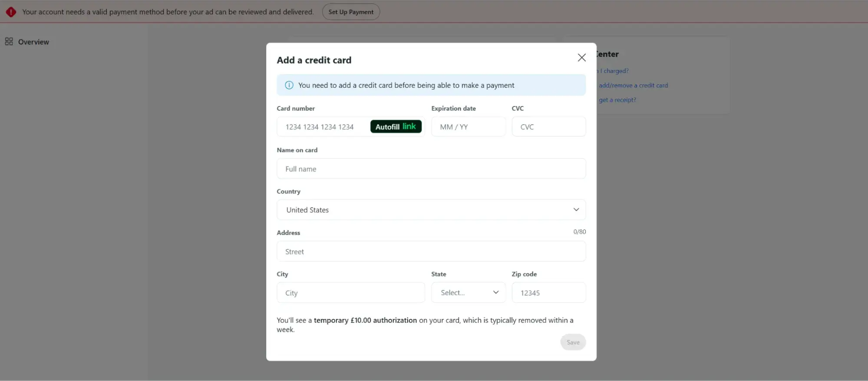Focus the Name on card field
The image size is (868, 381).
click(x=431, y=169)
